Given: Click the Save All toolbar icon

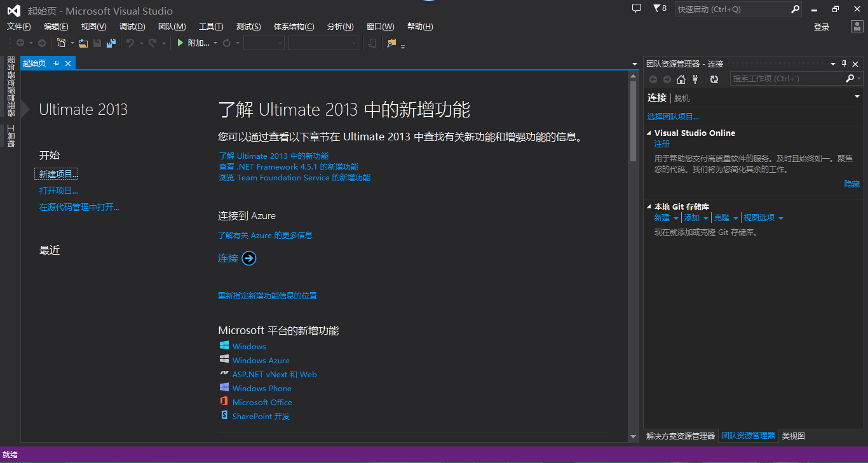Looking at the screenshot, I should point(111,43).
